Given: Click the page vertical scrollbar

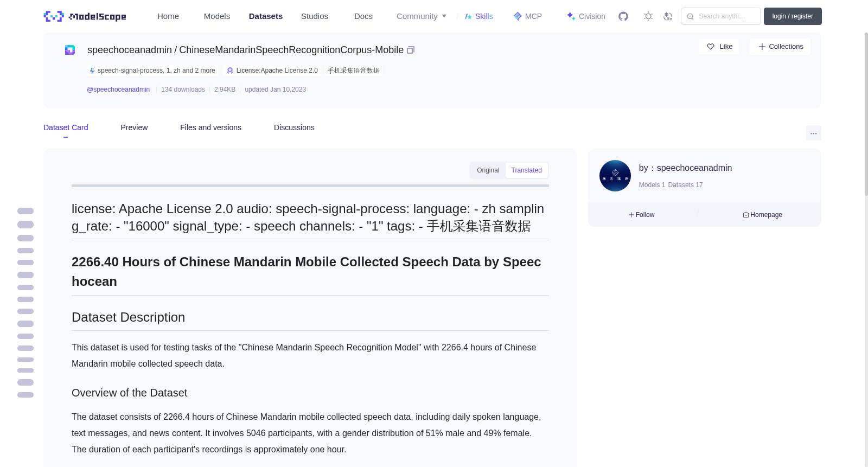Looking at the screenshot, I should click(x=866, y=114).
